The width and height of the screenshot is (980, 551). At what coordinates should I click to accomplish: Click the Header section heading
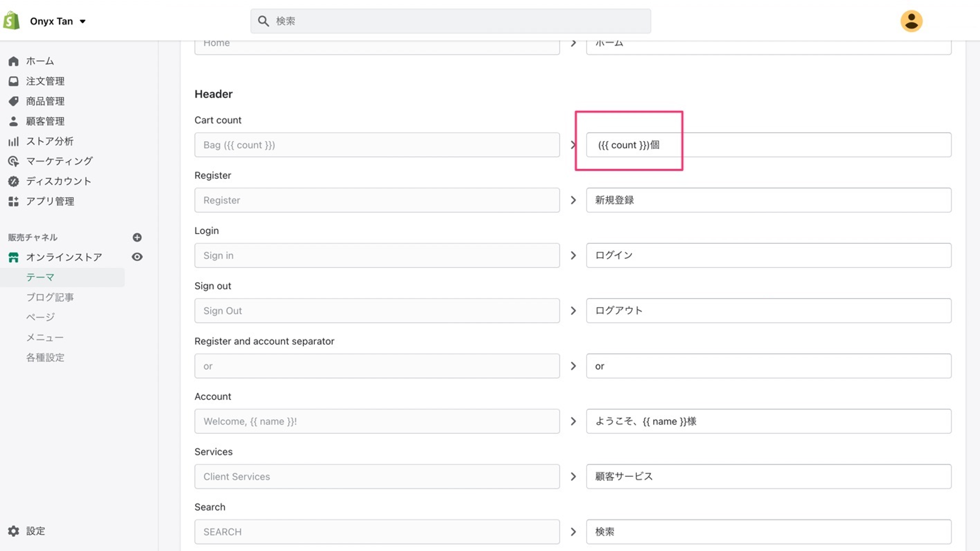(x=214, y=94)
